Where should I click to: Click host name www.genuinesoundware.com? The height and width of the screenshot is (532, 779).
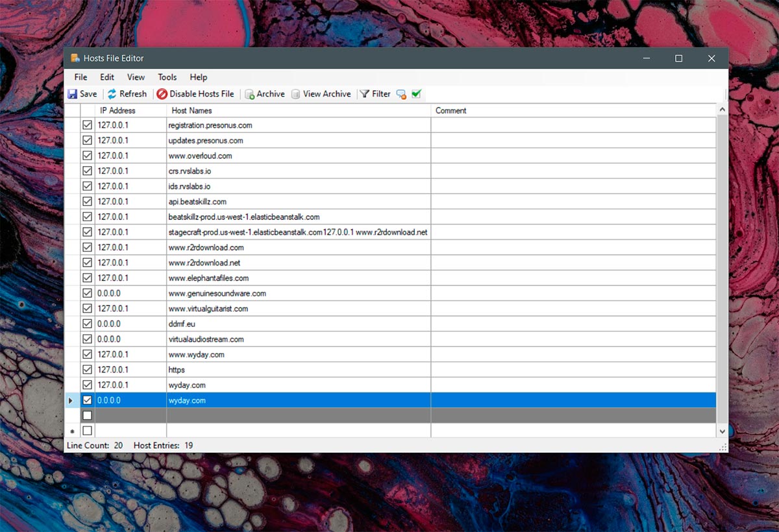pyautogui.click(x=217, y=293)
